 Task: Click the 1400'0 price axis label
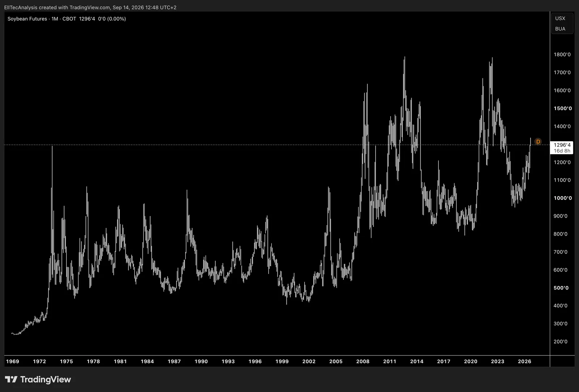(562, 126)
